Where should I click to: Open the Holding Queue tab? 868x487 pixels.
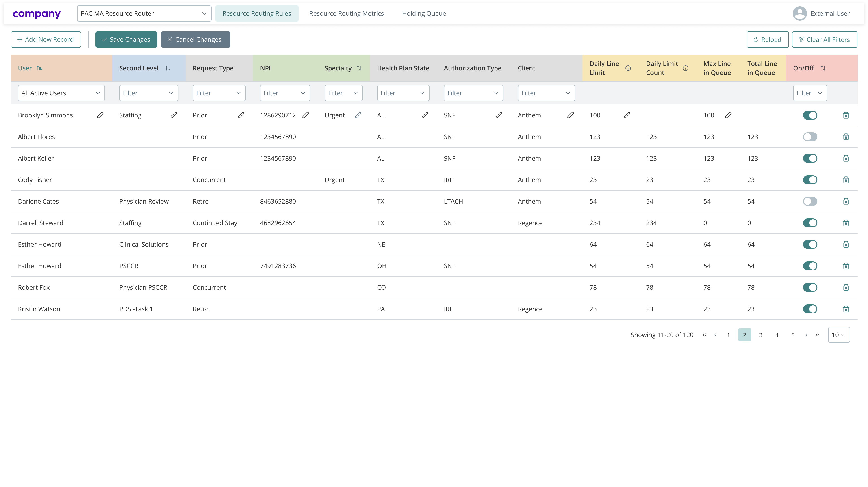click(423, 13)
